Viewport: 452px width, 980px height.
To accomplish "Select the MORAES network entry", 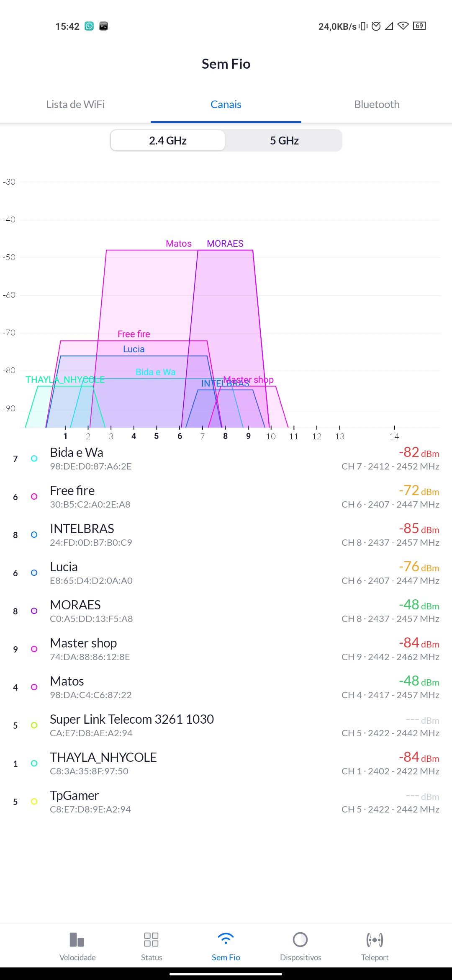I will coord(226,611).
